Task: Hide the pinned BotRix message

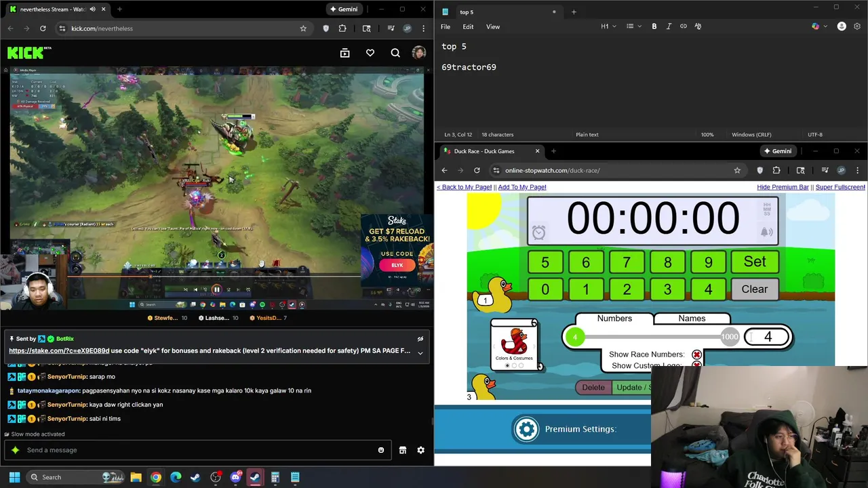Action: pyautogui.click(x=420, y=339)
